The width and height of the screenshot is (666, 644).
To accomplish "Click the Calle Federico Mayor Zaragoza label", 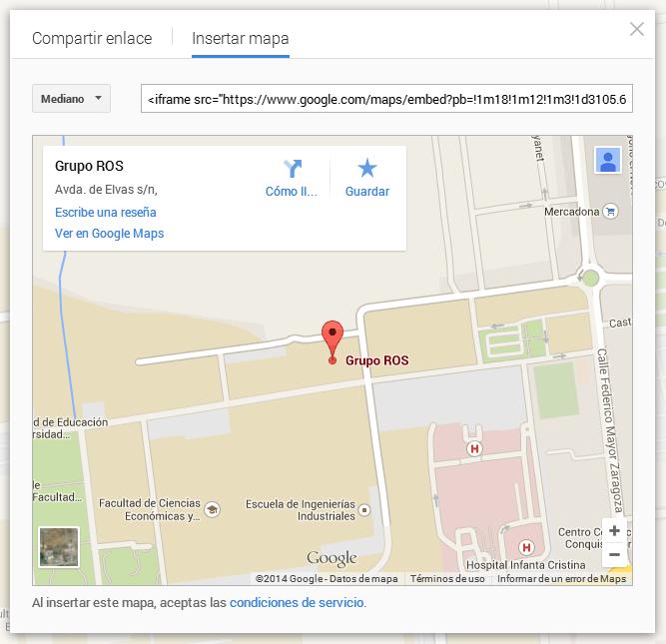I will [610, 430].
